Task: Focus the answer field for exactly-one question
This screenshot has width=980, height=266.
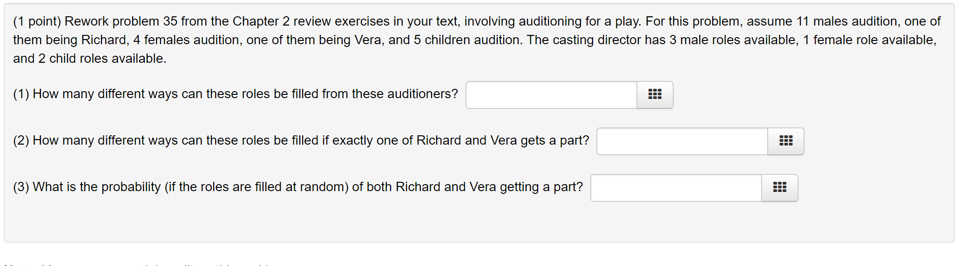Action: tap(682, 141)
